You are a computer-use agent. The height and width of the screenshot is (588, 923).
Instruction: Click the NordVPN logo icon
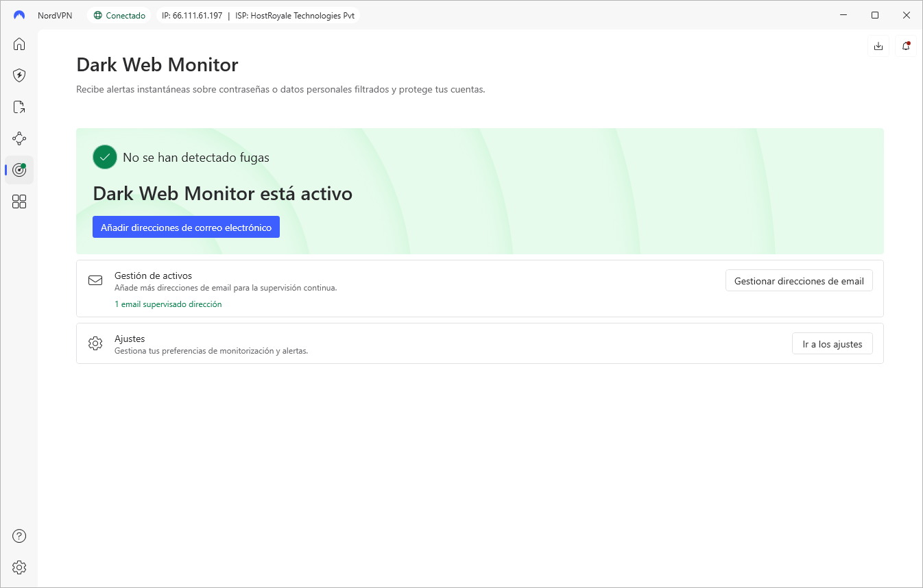tap(19, 14)
